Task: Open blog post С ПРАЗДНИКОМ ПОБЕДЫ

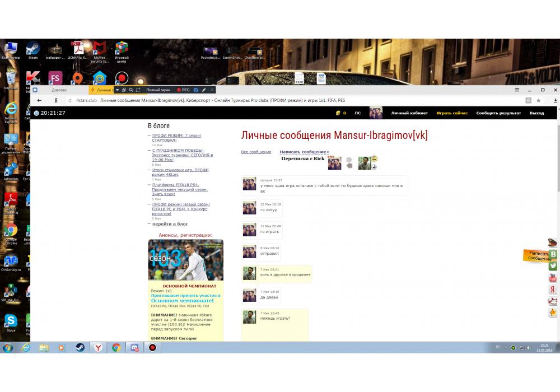Action: [x=183, y=155]
